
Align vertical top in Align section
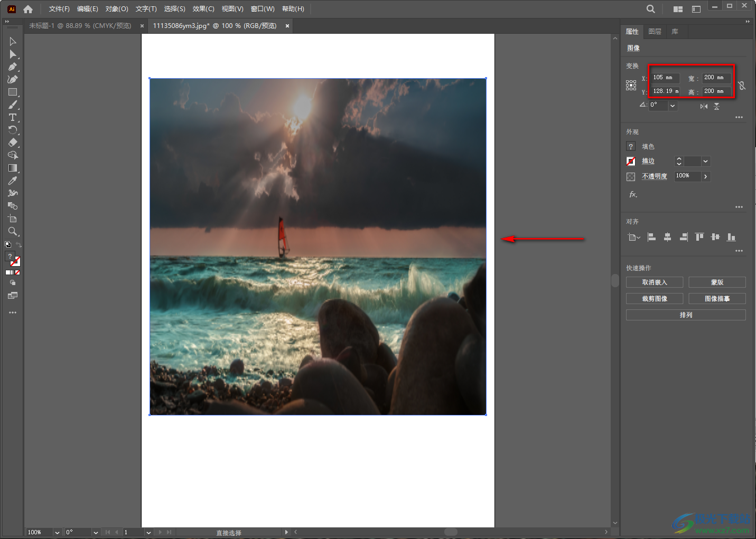(699, 237)
